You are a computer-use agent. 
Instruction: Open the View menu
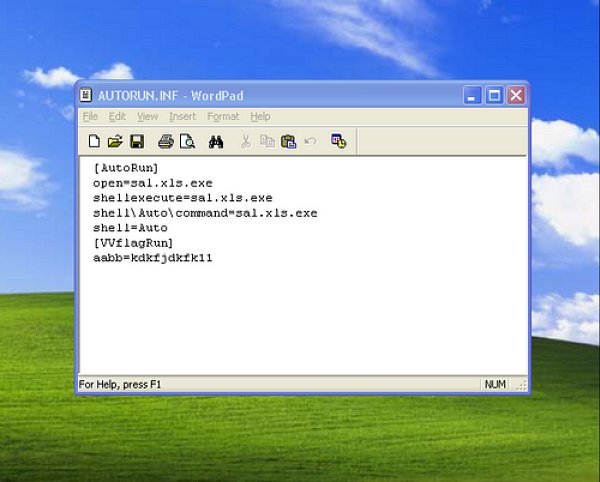[x=147, y=117]
